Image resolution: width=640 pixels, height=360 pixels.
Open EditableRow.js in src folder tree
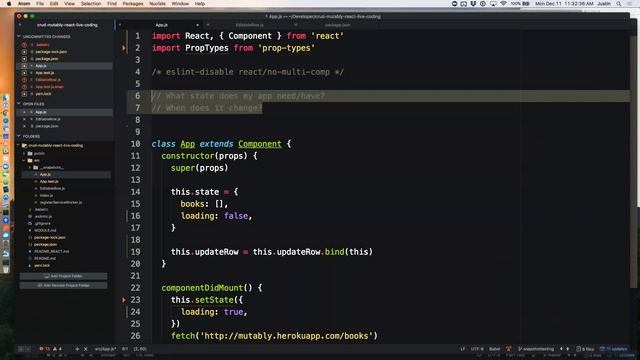coord(52,189)
